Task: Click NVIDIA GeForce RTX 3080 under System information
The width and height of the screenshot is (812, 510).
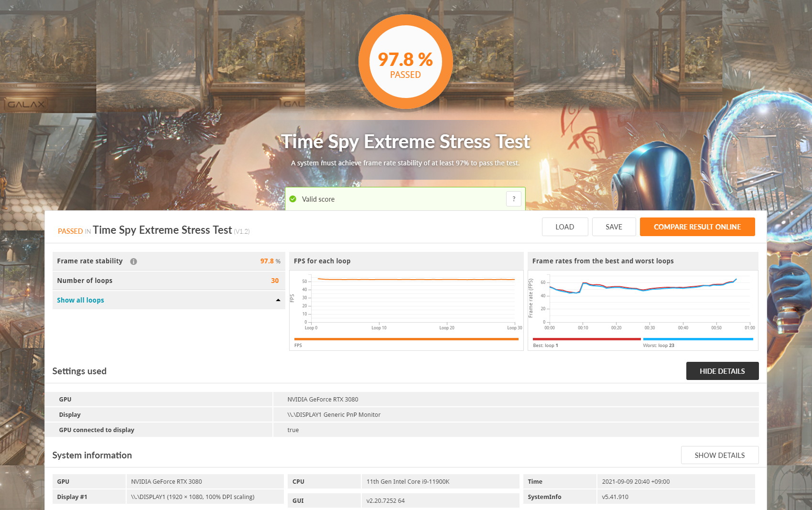Action: coord(166,482)
